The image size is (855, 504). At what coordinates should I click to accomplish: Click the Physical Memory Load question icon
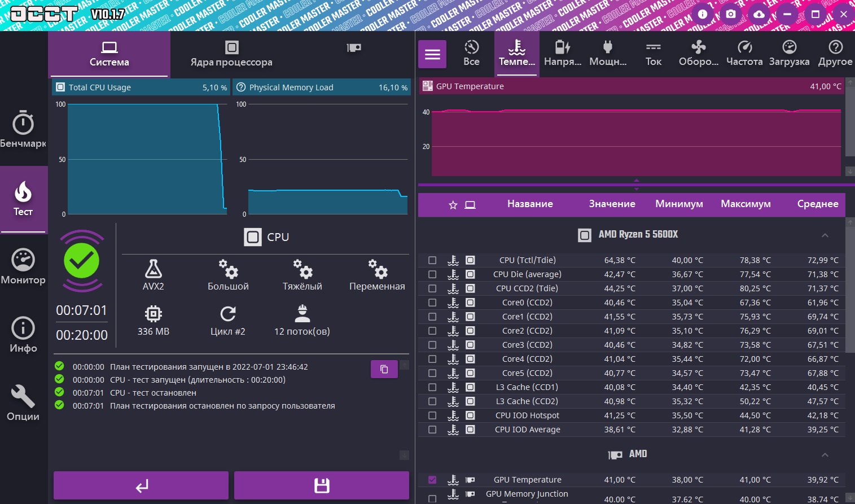(x=241, y=87)
